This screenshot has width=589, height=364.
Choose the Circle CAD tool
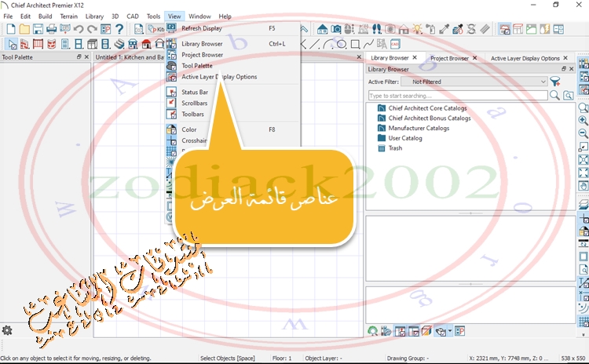(342, 44)
